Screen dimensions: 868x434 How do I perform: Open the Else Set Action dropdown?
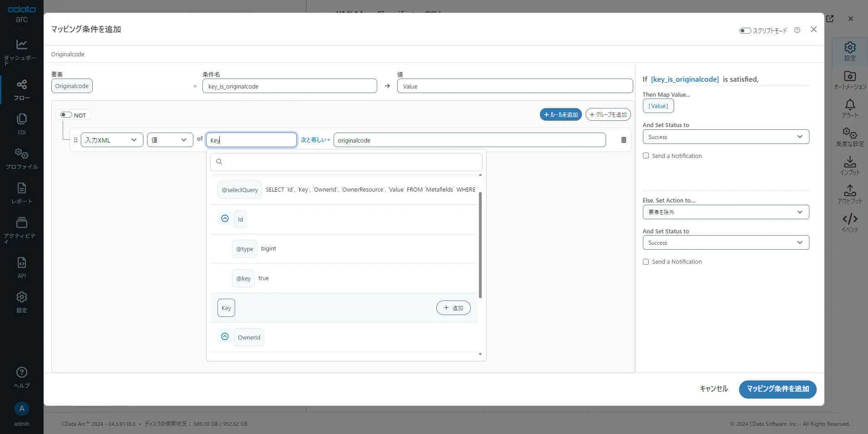coord(725,212)
